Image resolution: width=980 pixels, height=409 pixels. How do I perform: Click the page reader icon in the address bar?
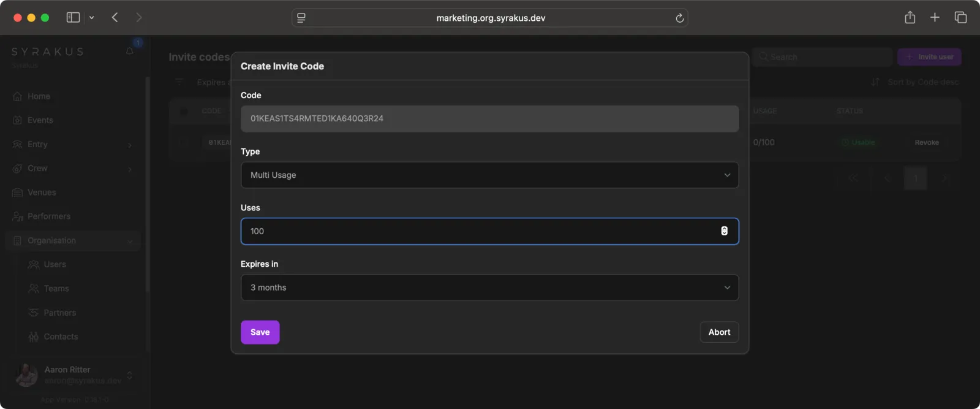[x=301, y=18]
